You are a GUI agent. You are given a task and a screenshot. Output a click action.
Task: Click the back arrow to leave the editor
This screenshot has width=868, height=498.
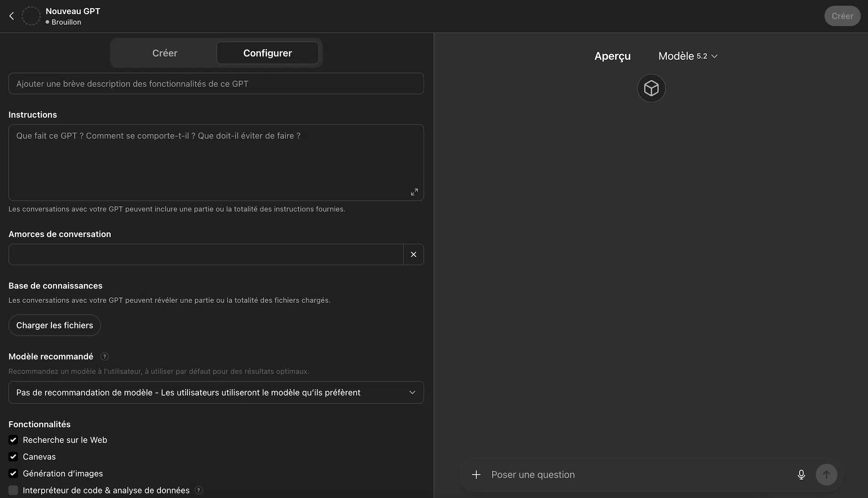click(x=11, y=15)
